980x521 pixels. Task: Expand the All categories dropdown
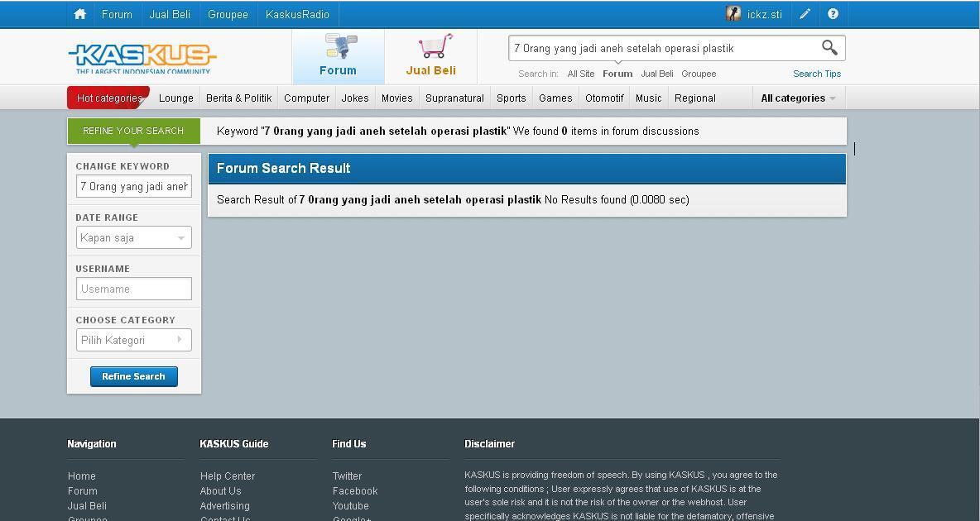[x=799, y=98]
